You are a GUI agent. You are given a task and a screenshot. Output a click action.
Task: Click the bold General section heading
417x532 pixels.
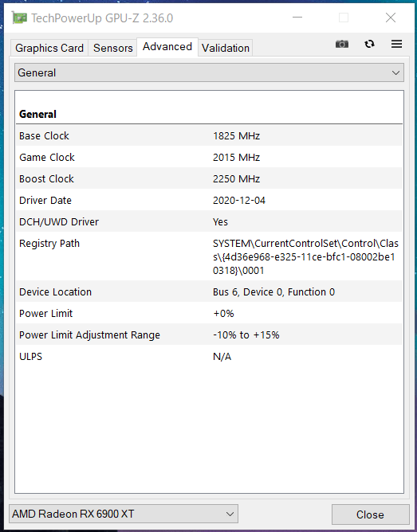[37, 114]
